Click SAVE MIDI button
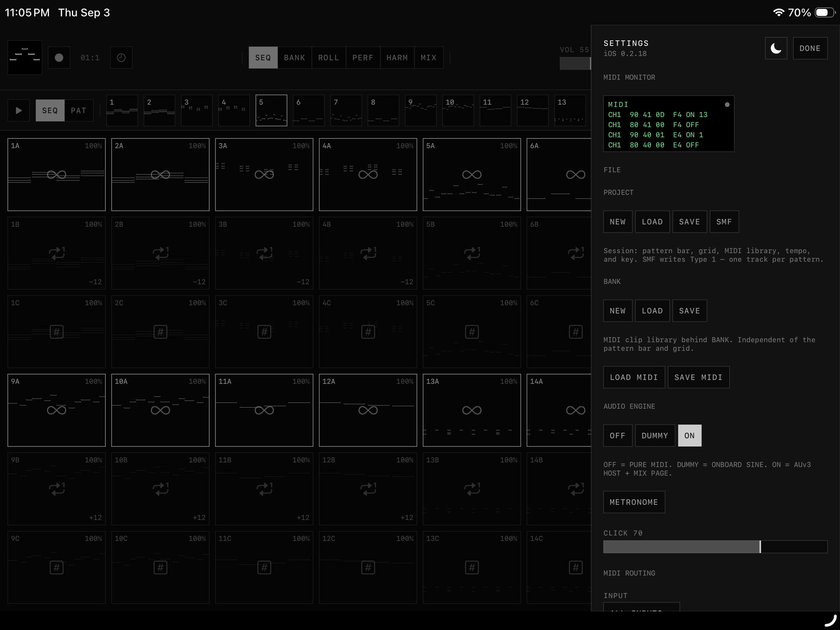This screenshot has height=630, width=840. (698, 377)
